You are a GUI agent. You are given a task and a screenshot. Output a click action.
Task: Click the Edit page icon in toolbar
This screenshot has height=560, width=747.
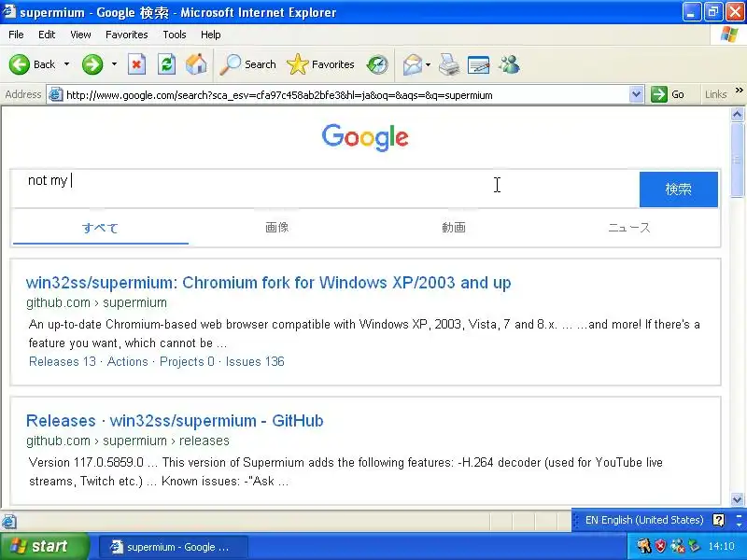[479, 64]
